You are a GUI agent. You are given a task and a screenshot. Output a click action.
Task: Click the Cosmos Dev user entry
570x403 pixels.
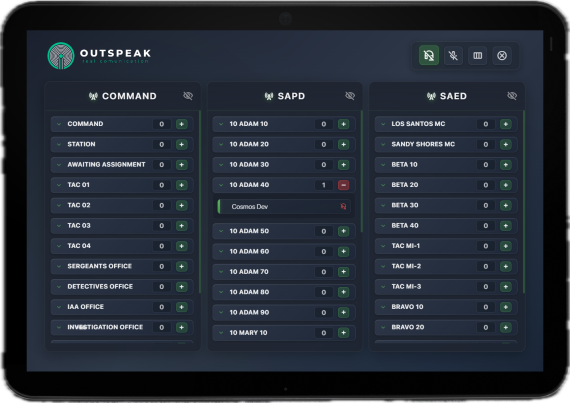click(284, 206)
